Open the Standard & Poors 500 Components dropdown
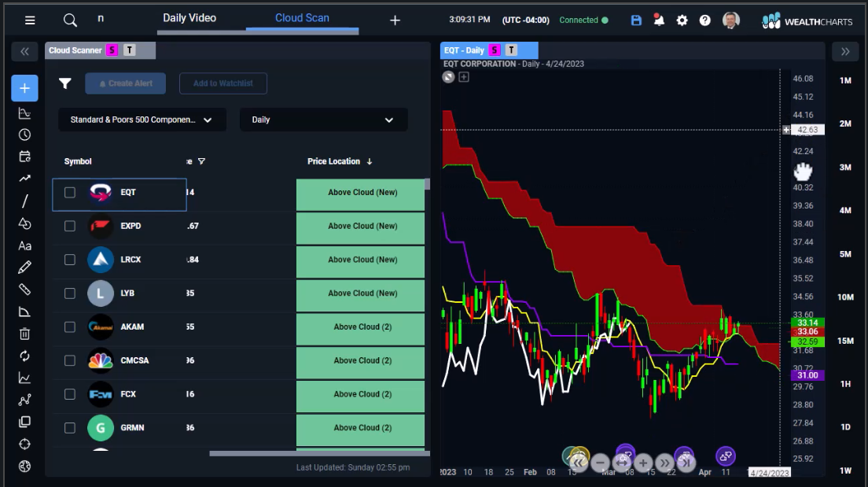868x487 pixels. [142, 120]
